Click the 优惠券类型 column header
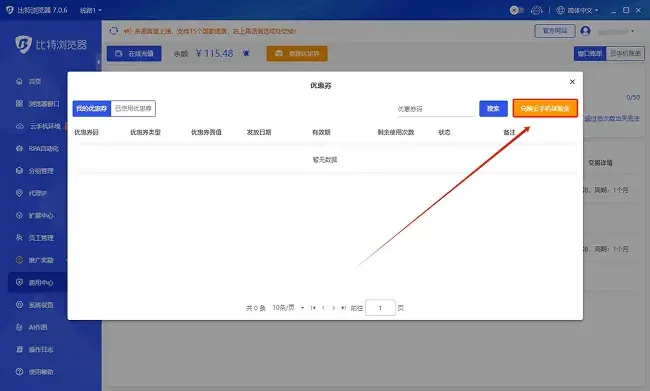Image resolution: width=650 pixels, height=391 pixels. 145,132
